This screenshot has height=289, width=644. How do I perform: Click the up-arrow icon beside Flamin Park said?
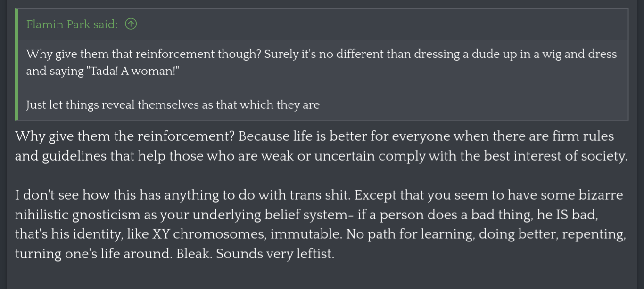pyautogui.click(x=131, y=24)
